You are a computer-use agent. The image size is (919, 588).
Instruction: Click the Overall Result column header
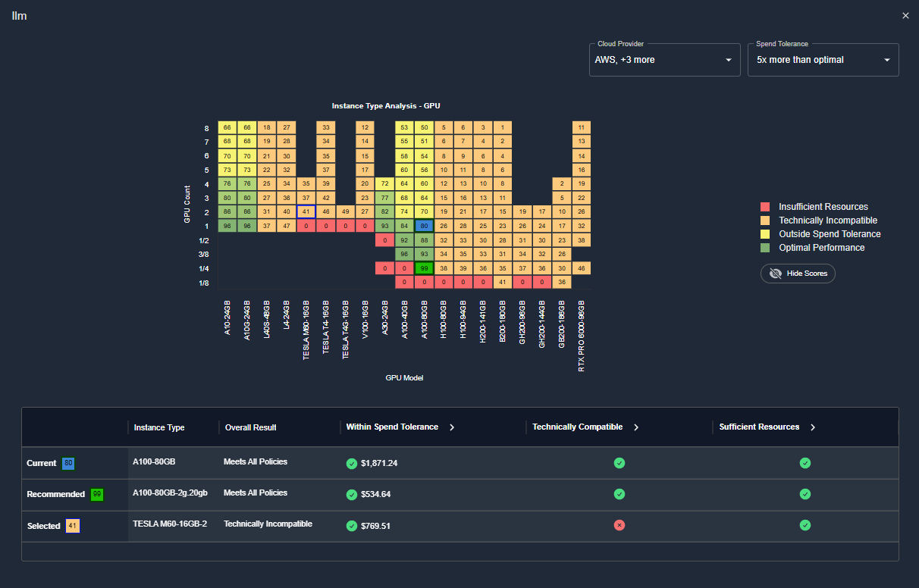click(x=251, y=427)
